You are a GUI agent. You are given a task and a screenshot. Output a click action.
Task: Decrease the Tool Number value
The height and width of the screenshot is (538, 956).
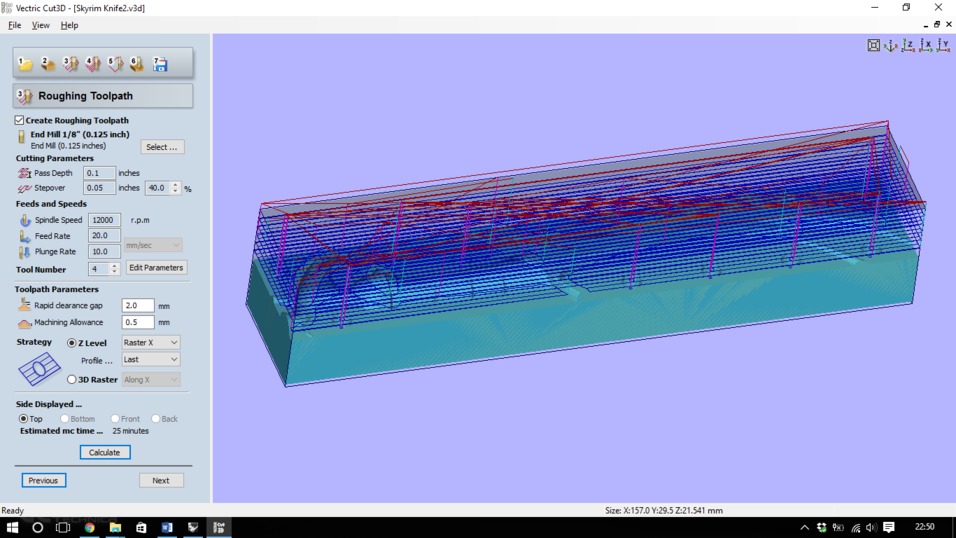pyautogui.click(x=114, y=272)
